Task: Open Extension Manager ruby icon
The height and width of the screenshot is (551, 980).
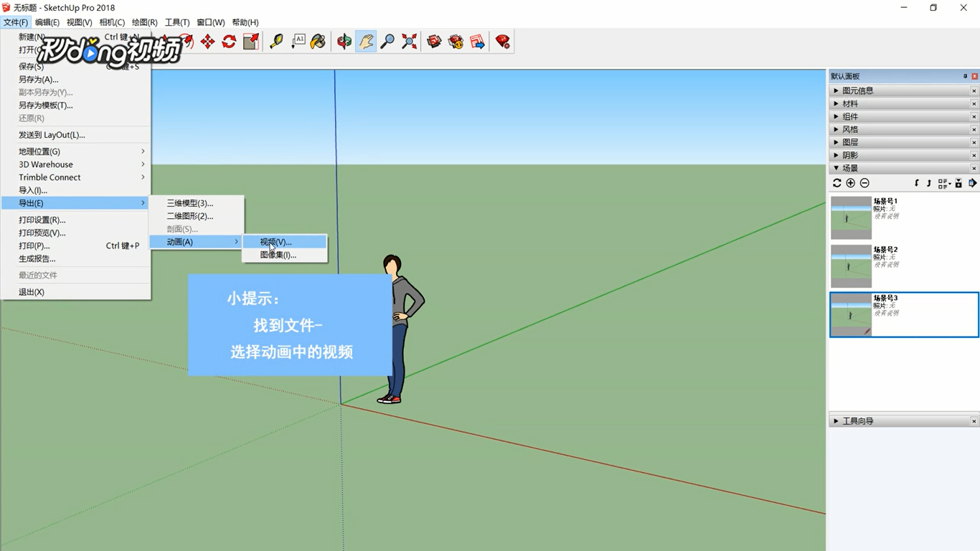Action: coord(503,42)
